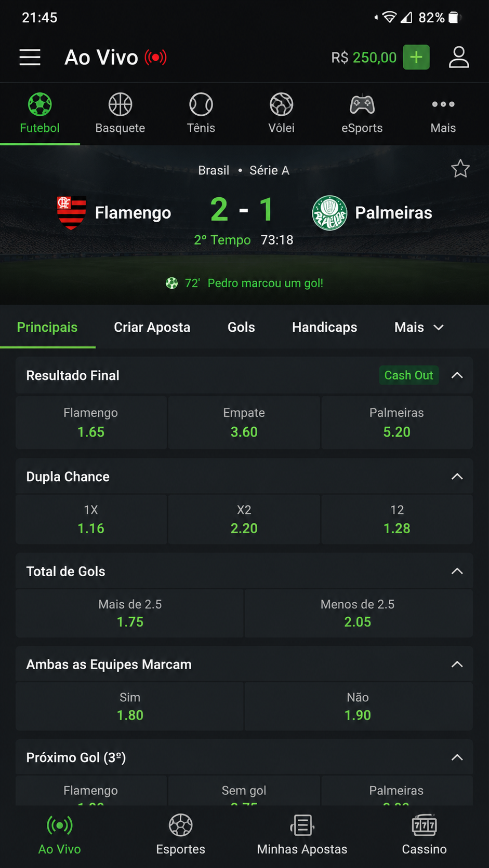489x868 pixels.
Task: Open the hamburger menu
Action: [x=30, y=57]
